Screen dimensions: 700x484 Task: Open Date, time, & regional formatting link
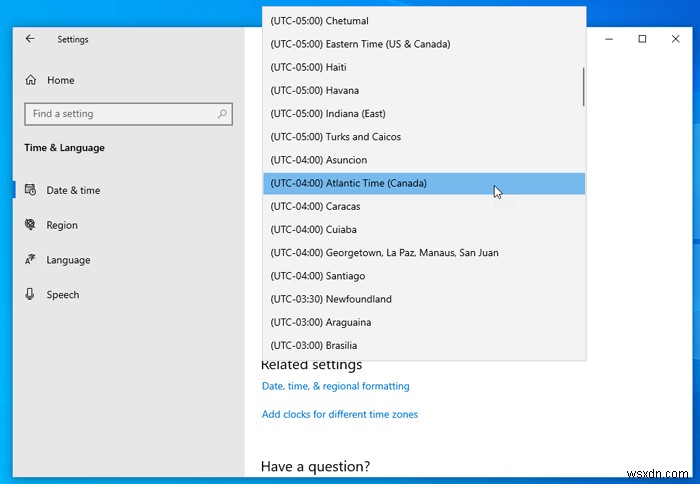click(335, 386)
